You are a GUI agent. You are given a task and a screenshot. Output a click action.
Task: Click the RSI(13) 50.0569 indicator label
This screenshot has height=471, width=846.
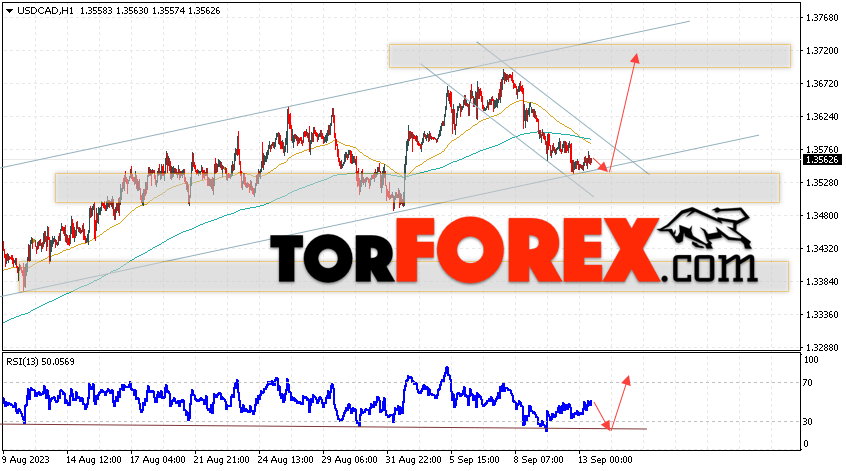click(x=40, y=362)
